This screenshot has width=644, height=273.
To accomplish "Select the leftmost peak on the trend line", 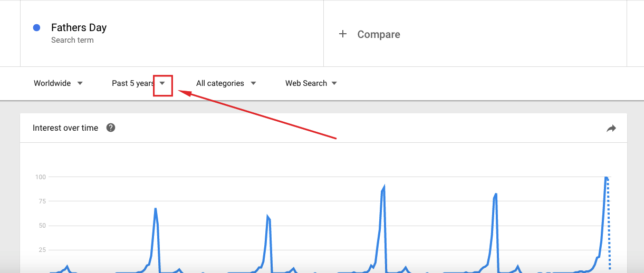I will point(156,209).
